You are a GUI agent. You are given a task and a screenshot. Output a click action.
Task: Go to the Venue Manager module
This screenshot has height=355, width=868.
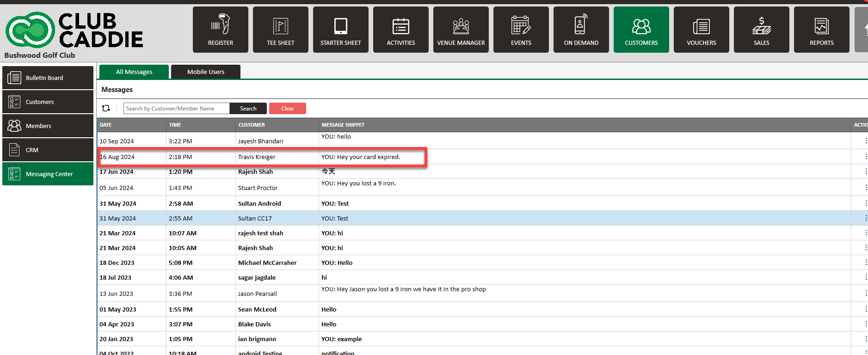point(461,30)
